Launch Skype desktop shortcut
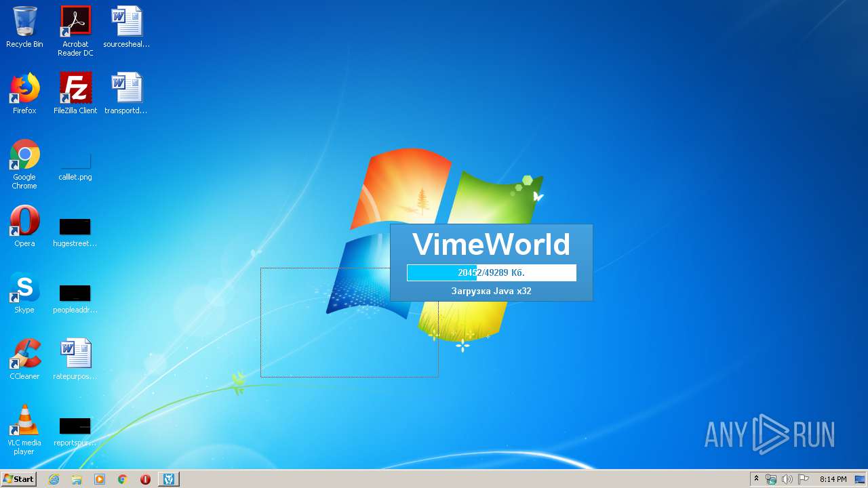Image resolution: width=868 pixels, height=488 pixels. pyautogui.click(x=24, y=293)
